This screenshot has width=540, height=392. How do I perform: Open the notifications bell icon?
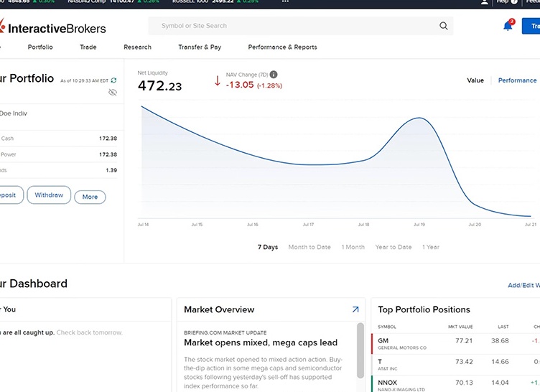508,26
